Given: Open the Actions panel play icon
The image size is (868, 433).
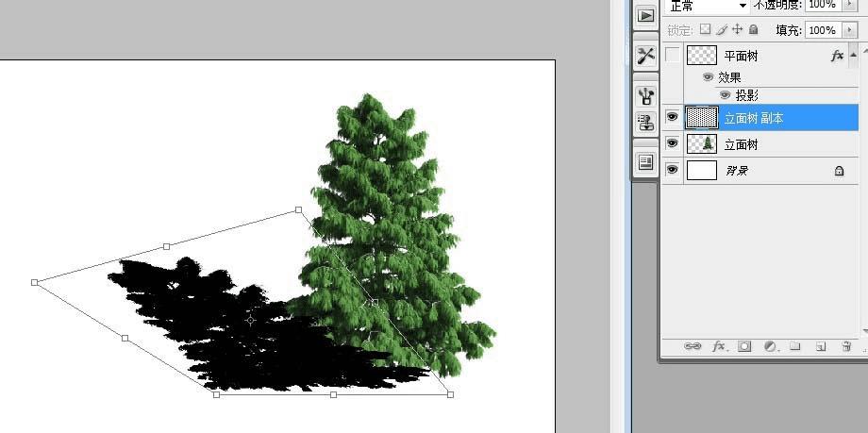Looking at the screenshot, I should point(645,15).
